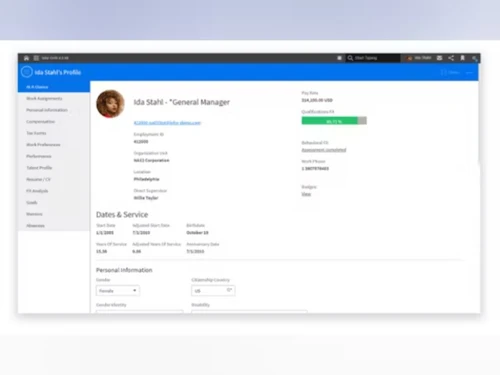
Task: Click the green Qualifications Fit progress bar
Action: [334, 121]
